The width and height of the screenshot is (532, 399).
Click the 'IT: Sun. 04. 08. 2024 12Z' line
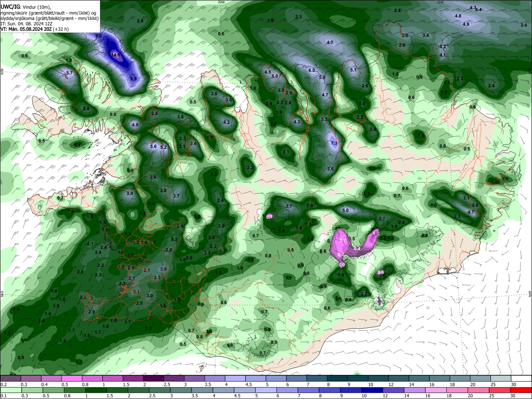(x=26, y=24)
